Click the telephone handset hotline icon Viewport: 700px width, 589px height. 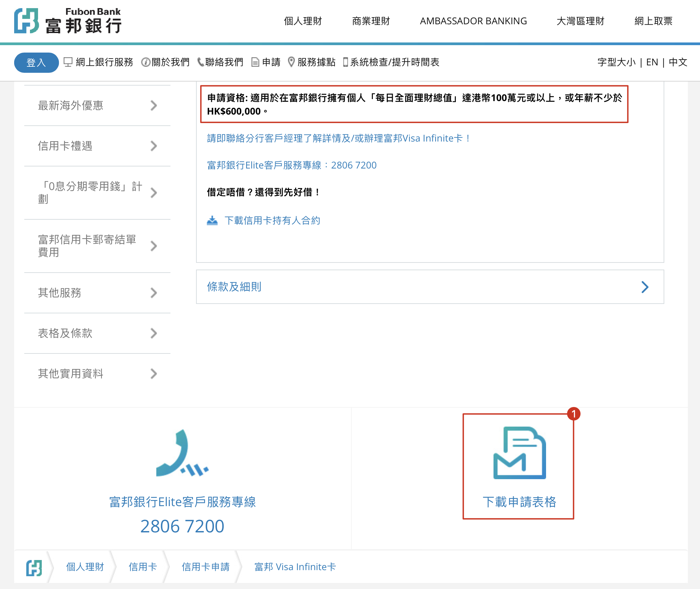(x=182, y=453)
